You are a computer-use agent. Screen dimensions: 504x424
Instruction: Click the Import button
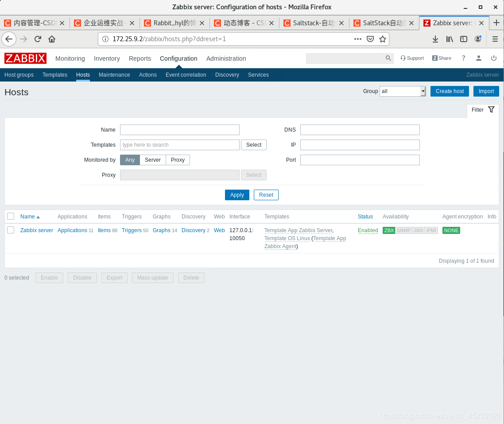point(486,91)
